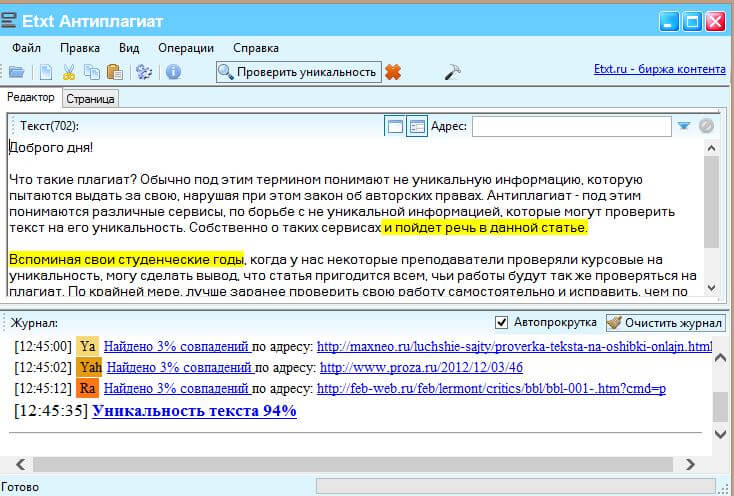
Task: Expand the address dropdown arrow
Action: [684, 126]
